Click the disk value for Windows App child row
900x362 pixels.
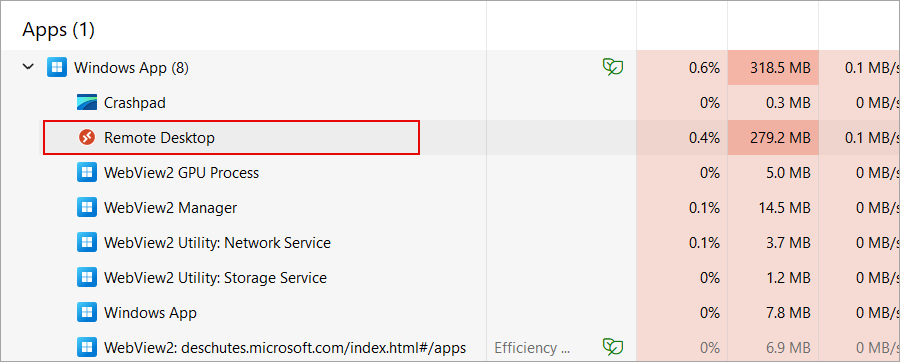click(x=878, y=313)
